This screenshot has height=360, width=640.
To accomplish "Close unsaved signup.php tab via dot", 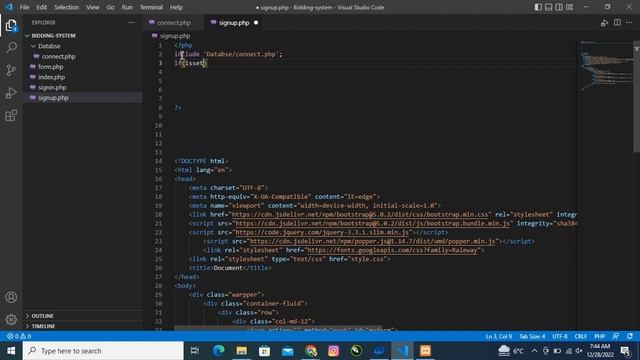I will tap(256, 23).
